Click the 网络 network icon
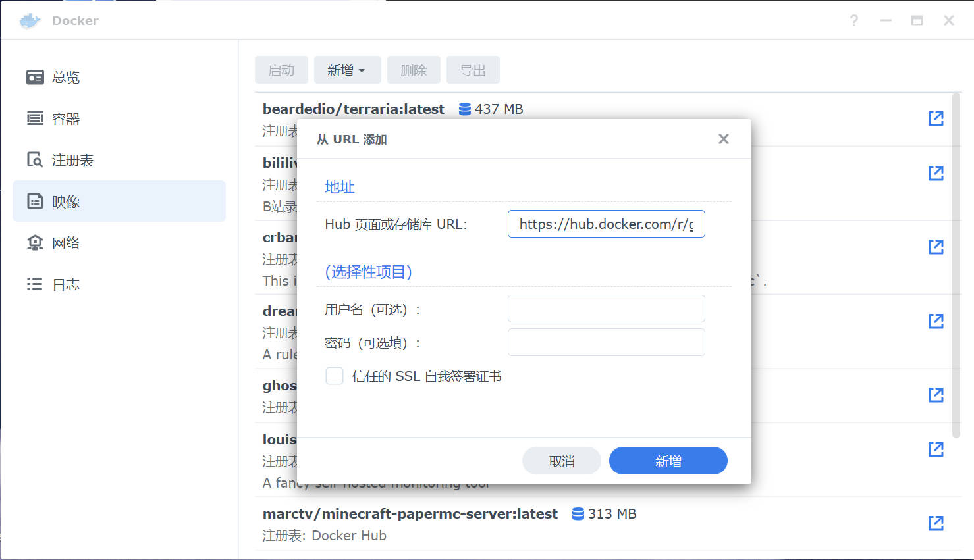The image size is (974, 560). click(35, 243)
